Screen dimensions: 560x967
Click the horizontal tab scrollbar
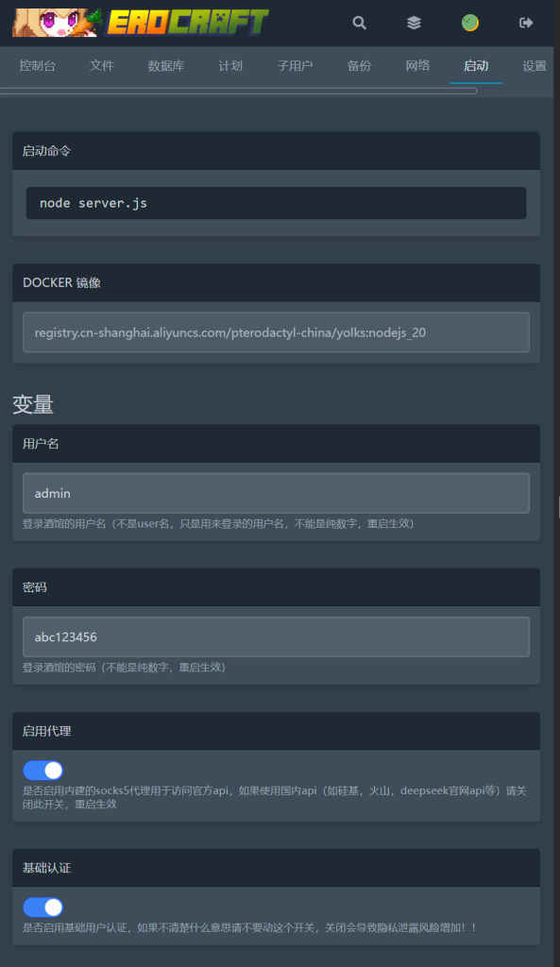pos(238,91)
